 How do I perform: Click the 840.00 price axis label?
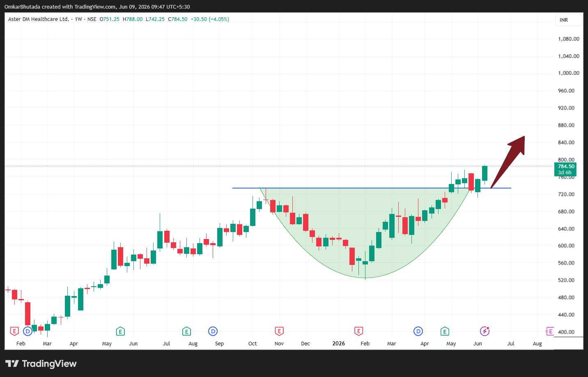click(x=566, y=143)
